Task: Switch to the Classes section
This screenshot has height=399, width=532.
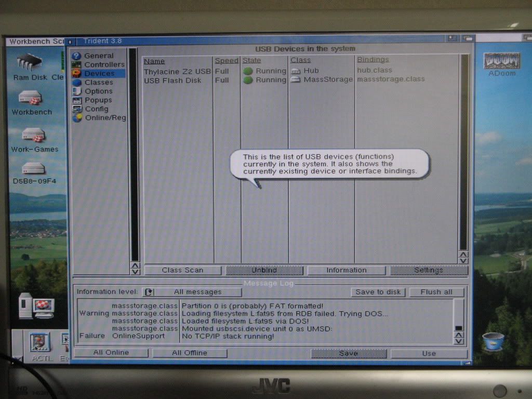Action: (x=99, y=82)
